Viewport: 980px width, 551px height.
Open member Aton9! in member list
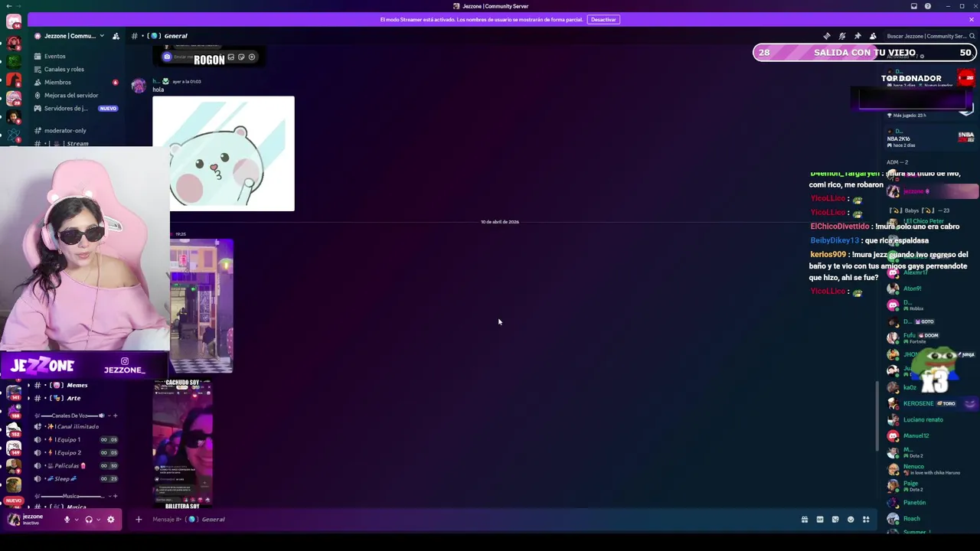pyautogui.click(x=930, y=289)
